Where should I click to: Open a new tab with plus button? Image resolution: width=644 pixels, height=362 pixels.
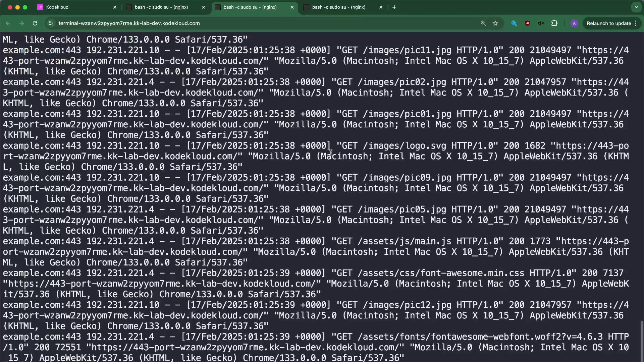tap(394, 7)
